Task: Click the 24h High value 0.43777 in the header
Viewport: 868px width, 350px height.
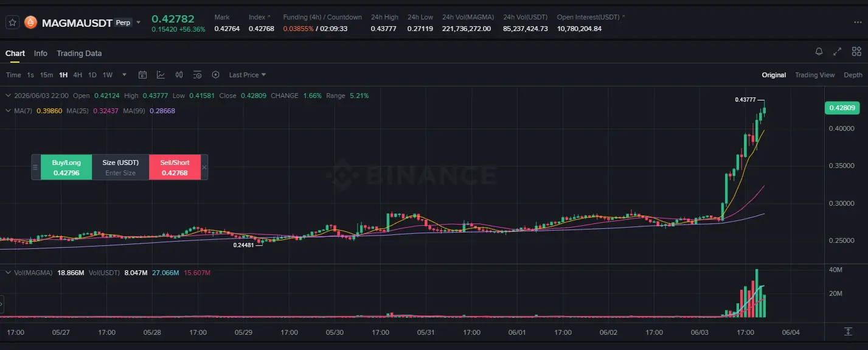Action: [384, 29]
